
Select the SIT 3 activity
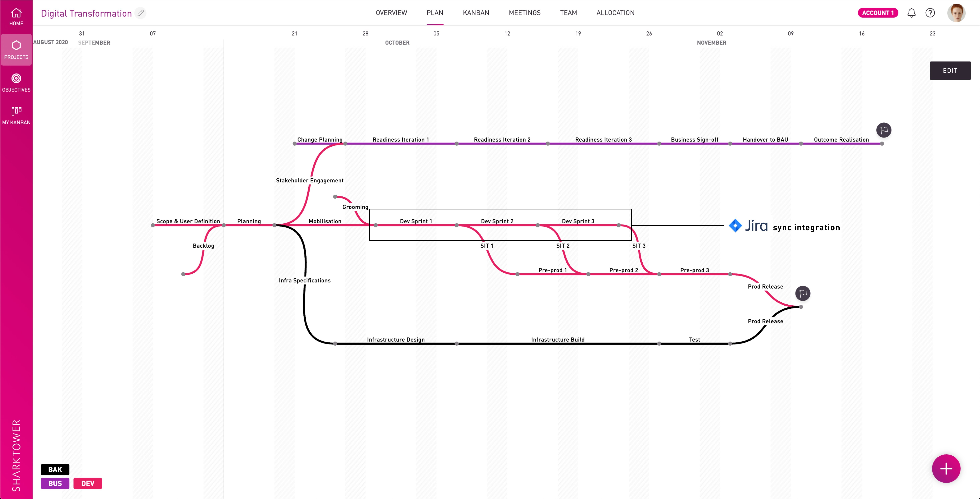(x=639, y=246)
